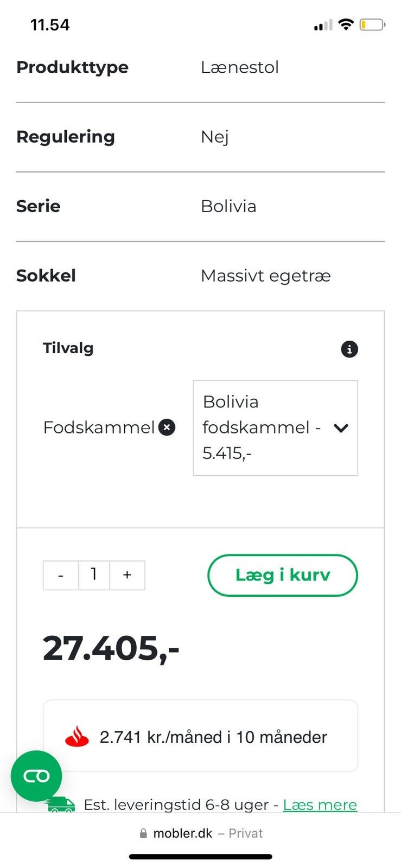Open the 2.741 kr./måned financing offer
Viewport: 401px width, 868px height.
(x=213, y=737)
